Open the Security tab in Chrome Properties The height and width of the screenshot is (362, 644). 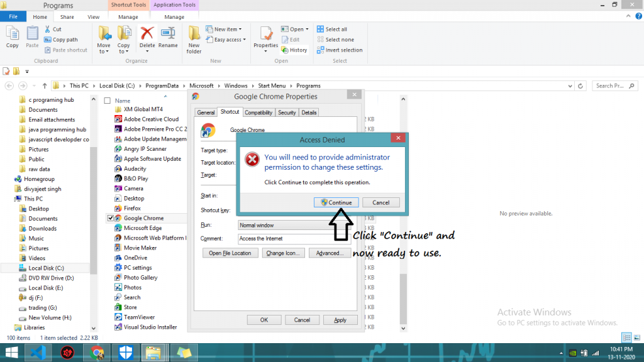click(x=287, y=112)
